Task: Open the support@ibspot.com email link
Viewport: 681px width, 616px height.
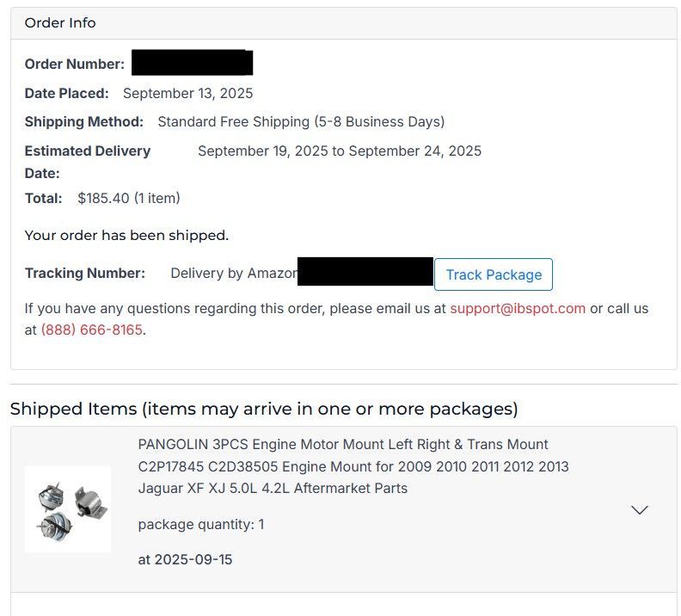Action: click(517, 308)
